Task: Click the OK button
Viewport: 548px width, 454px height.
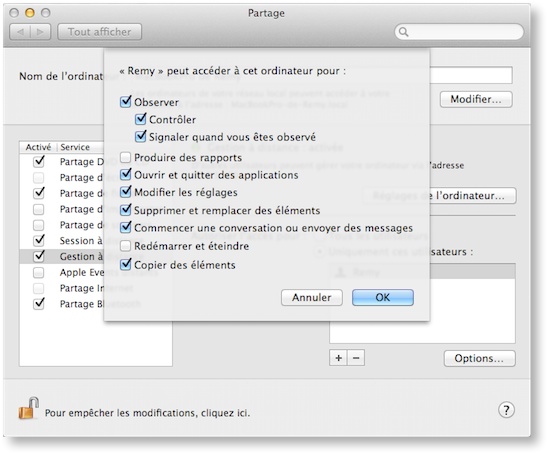Action: coord(383,297)
